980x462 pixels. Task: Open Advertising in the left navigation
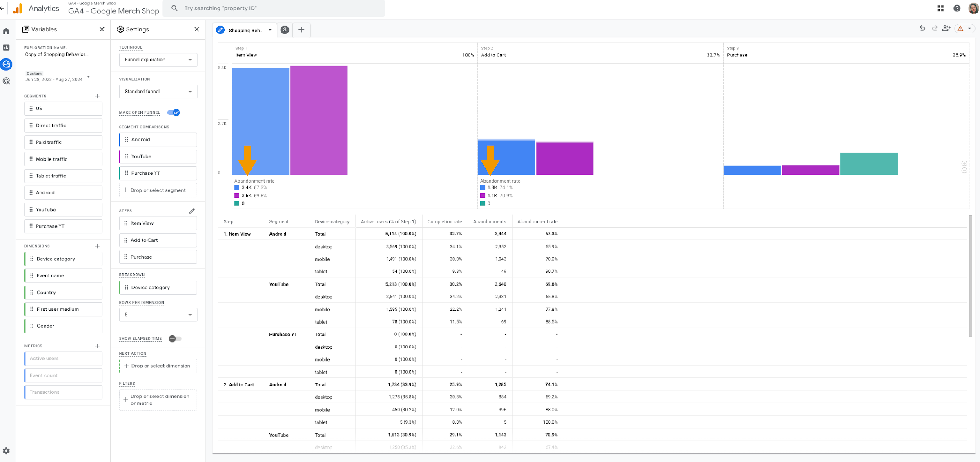(6, 81)
